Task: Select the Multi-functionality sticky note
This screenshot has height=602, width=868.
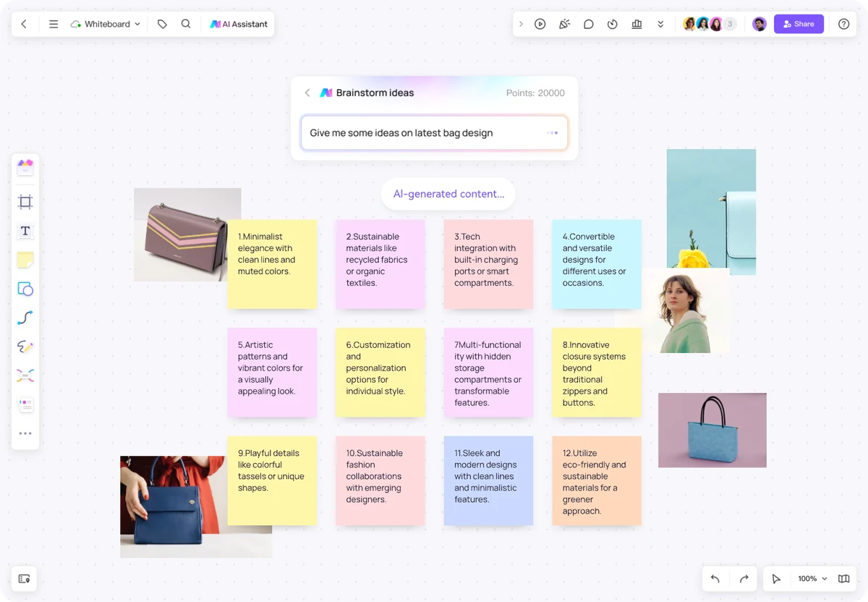Action: (x=488, y=373)
